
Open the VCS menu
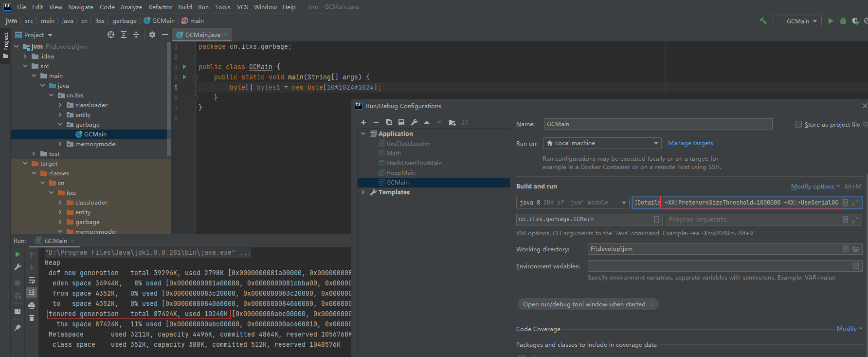pyautogui.click(x=242, y=7)
